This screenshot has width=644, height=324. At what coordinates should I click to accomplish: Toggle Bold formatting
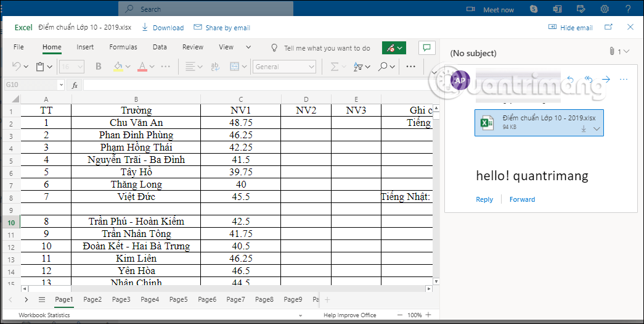(x=99, y=67)
